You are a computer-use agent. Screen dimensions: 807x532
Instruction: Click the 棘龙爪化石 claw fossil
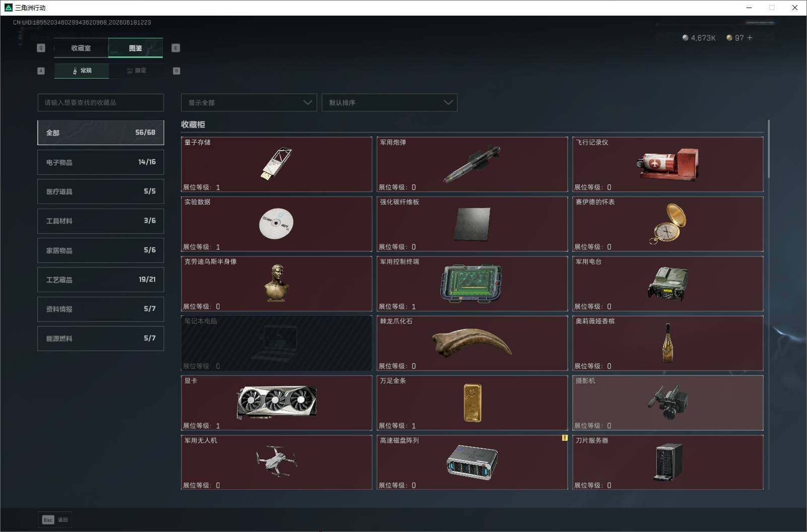coord(472,343)
